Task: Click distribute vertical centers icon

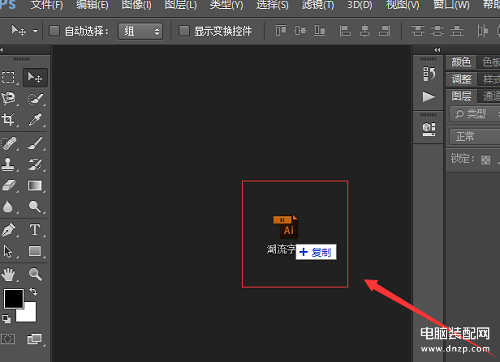Action: 437,31
